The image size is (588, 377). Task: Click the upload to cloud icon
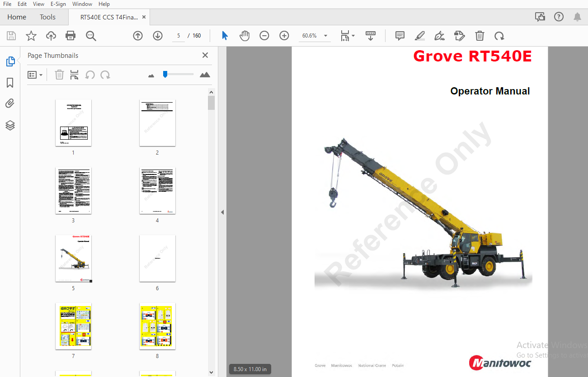tap(51, 36)
